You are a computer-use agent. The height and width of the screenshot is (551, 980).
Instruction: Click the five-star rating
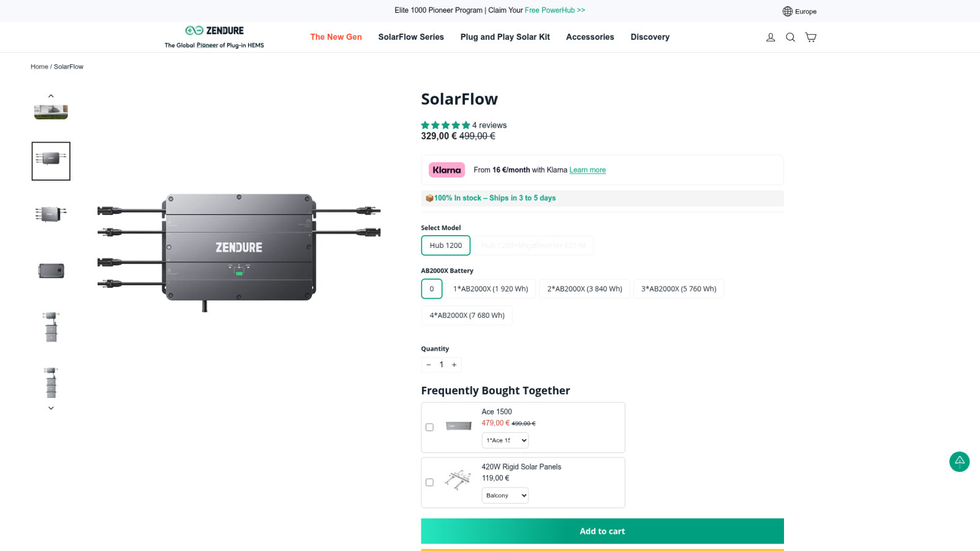[445, 125]
